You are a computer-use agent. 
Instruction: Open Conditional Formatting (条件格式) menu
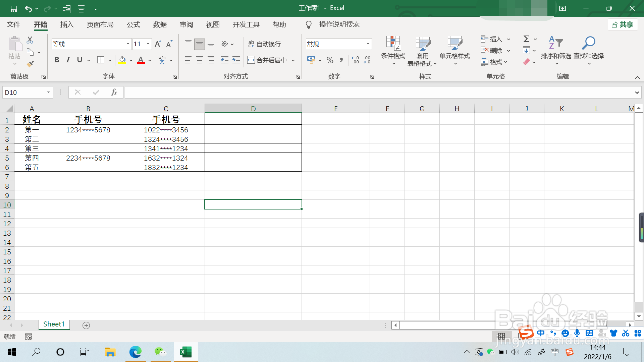pyautogui.click(x=393, y=50)
